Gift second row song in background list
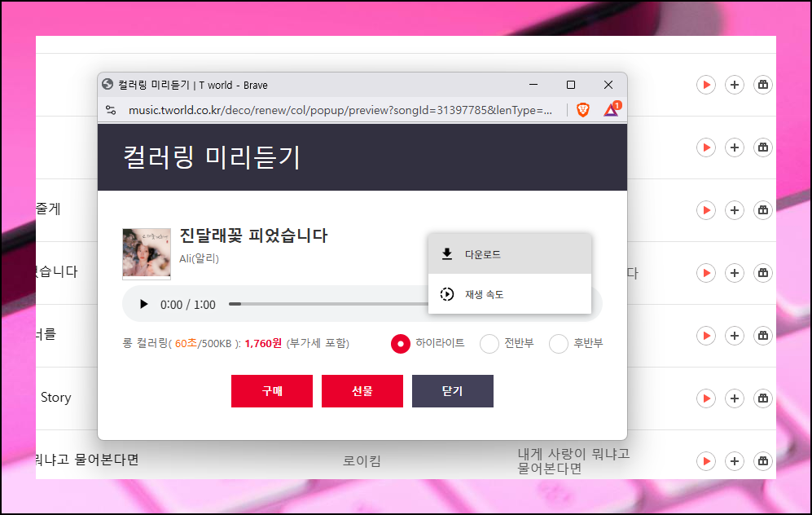Screen dimensions: 812x515 (x=763, y=147)
